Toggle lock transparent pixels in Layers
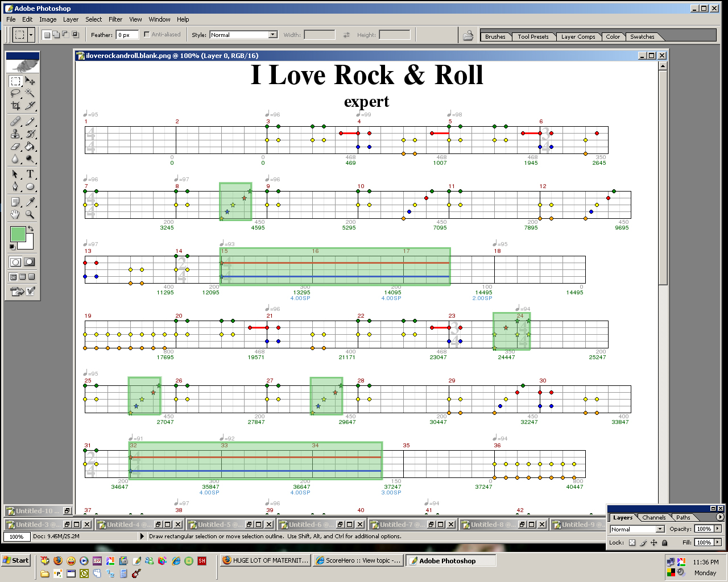This screenshot has width=728, height=582. pyautogui.click(x=632, y=543)
